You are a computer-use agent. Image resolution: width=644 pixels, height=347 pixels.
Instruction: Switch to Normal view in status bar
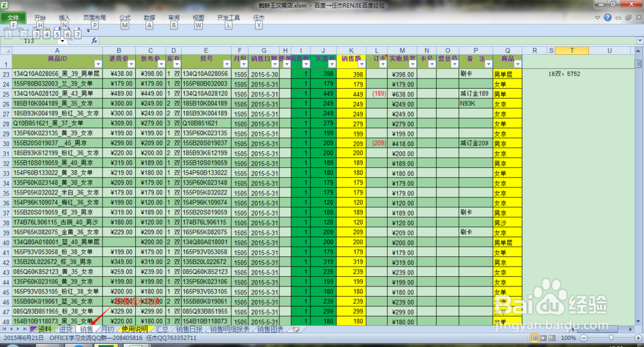(x=535, y=338)
